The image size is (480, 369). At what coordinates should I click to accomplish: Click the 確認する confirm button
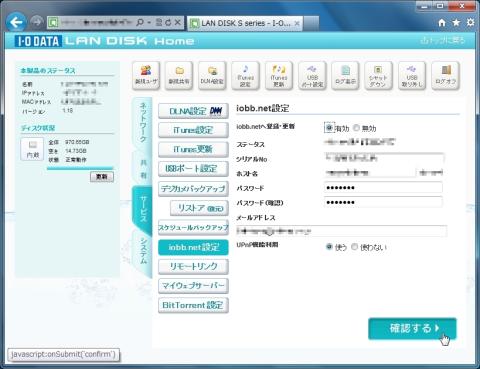pos(412,328)
